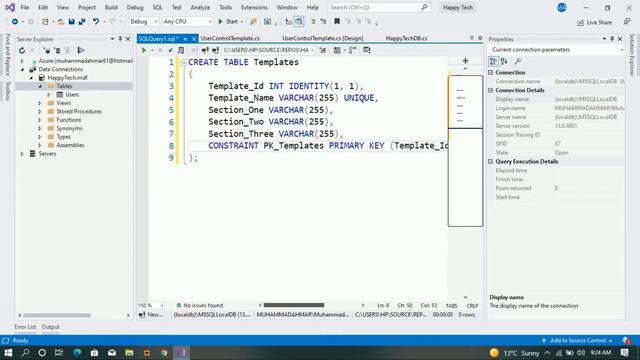Click the Connect to Database icon

47,51
